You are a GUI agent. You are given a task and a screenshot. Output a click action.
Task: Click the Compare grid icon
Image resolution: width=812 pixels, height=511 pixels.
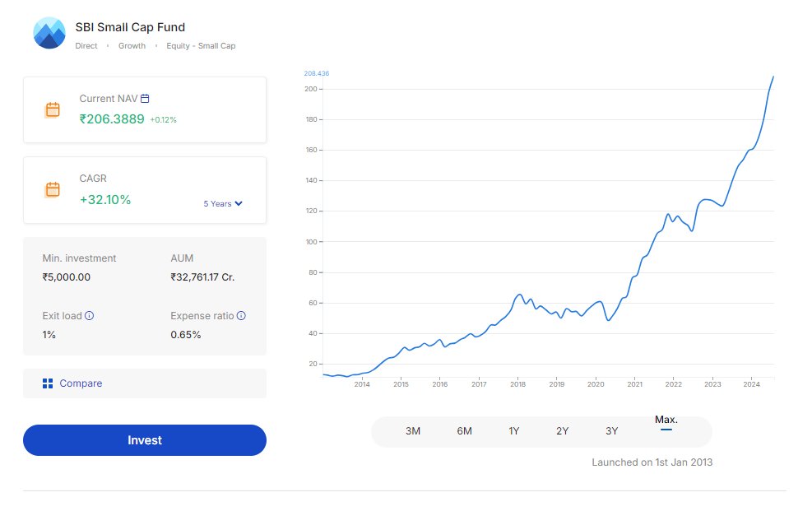point(48,383)
